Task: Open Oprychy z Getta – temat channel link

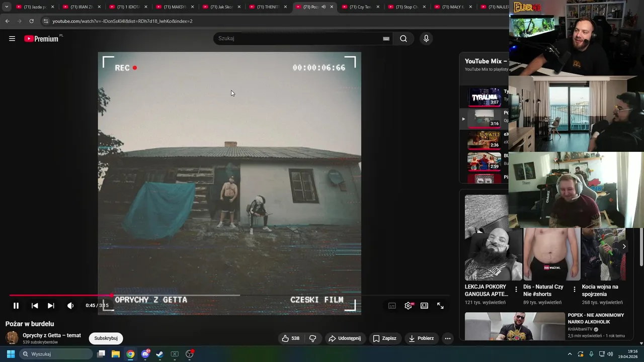Action: (51, 335)
